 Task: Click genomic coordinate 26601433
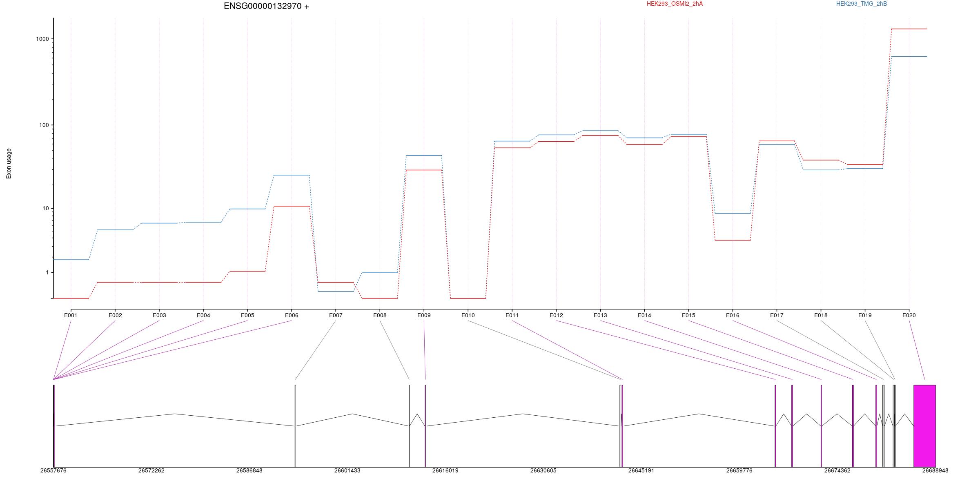(347, 470)
